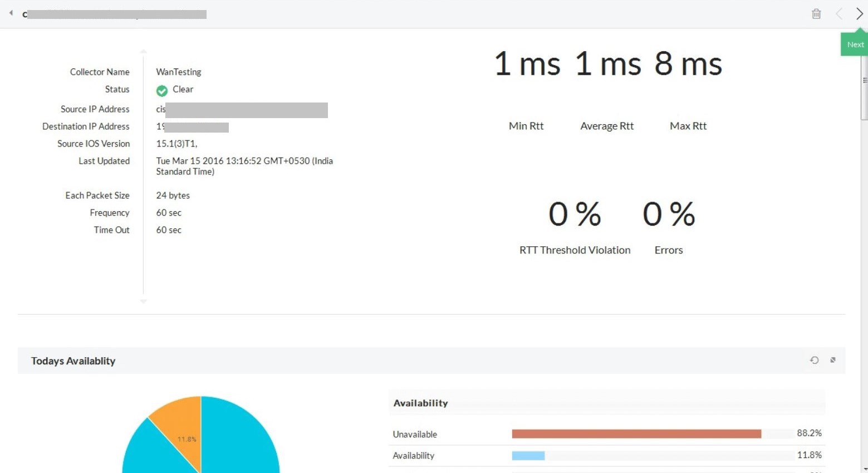Open the WanTesting collector name link
The width and height of the screenshot is (868, 473).
[178, 72]
